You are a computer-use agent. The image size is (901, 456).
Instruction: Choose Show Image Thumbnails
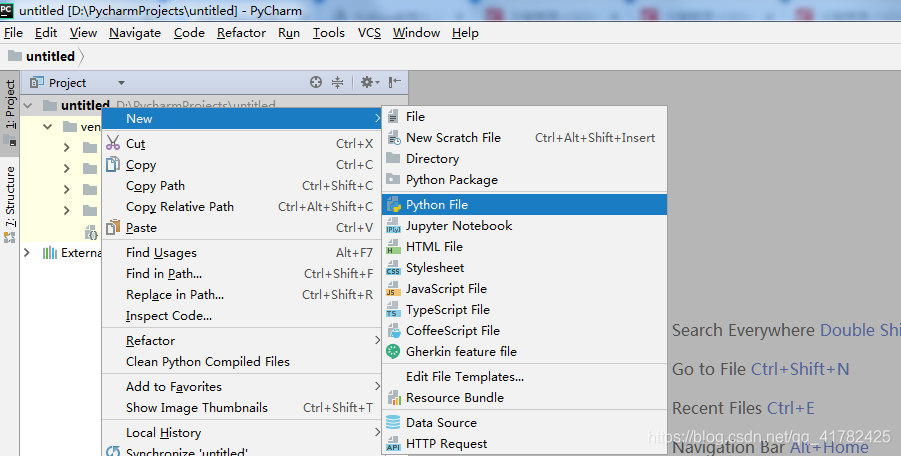(242, 408)
